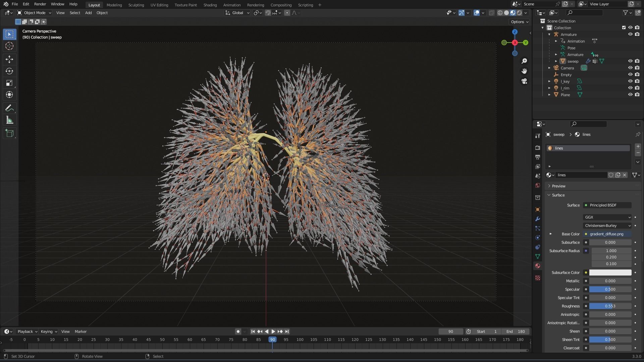The width and height of the screenshot is (644, 362).
Task: Open the Object Mode dropdown
Action: point(34,13)
